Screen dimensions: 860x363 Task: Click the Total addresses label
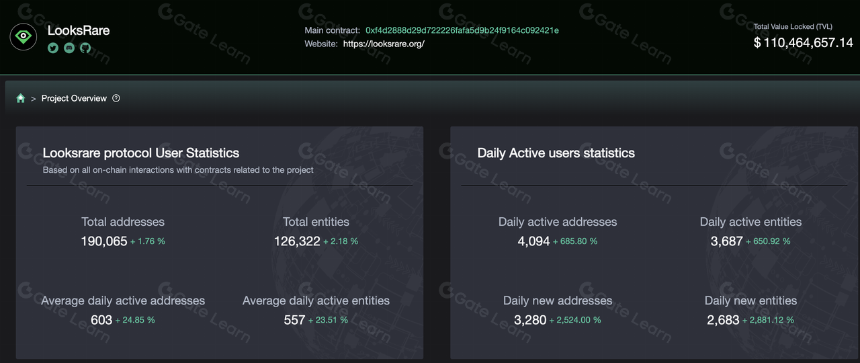coord(123,222)
